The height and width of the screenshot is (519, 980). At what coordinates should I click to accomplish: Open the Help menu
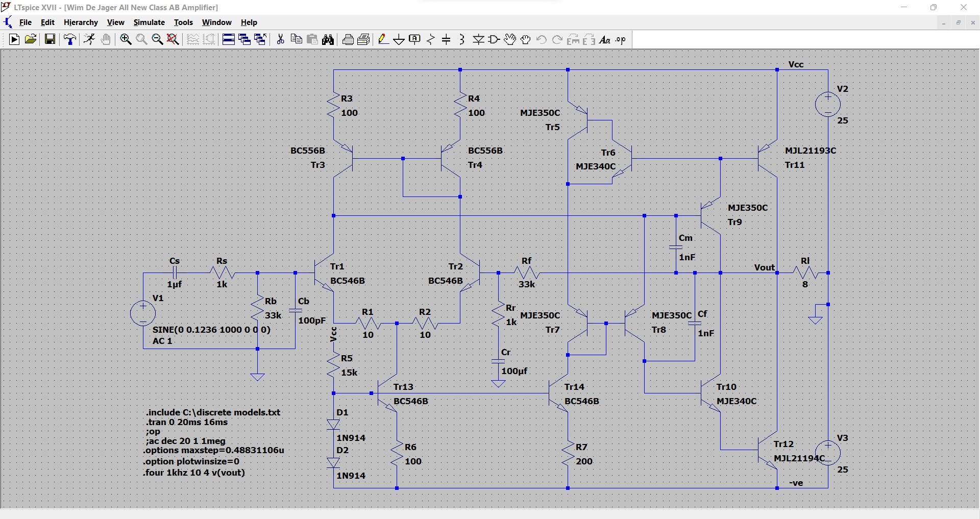[249, 22]
